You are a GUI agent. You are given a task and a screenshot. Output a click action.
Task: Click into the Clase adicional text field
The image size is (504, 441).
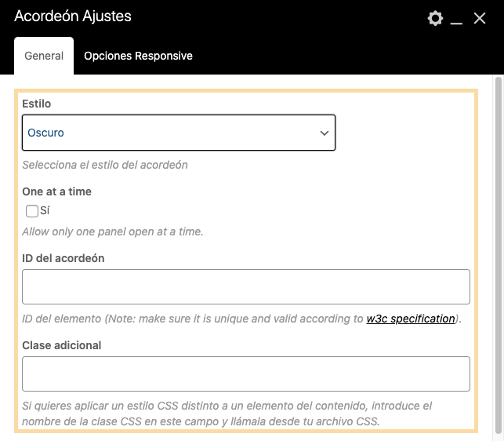tap(245, 374)
